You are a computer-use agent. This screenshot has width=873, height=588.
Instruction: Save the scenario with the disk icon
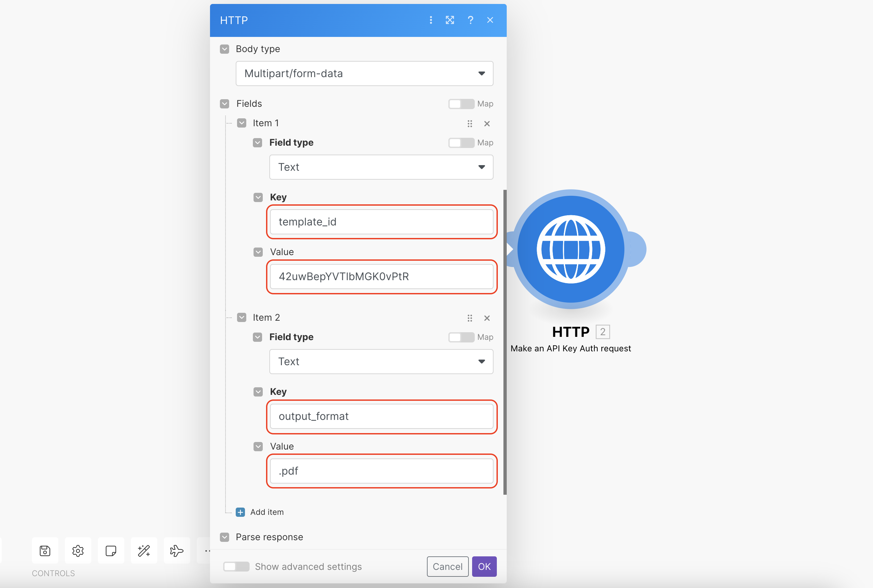pyautogui.click(x=45, y=551)
